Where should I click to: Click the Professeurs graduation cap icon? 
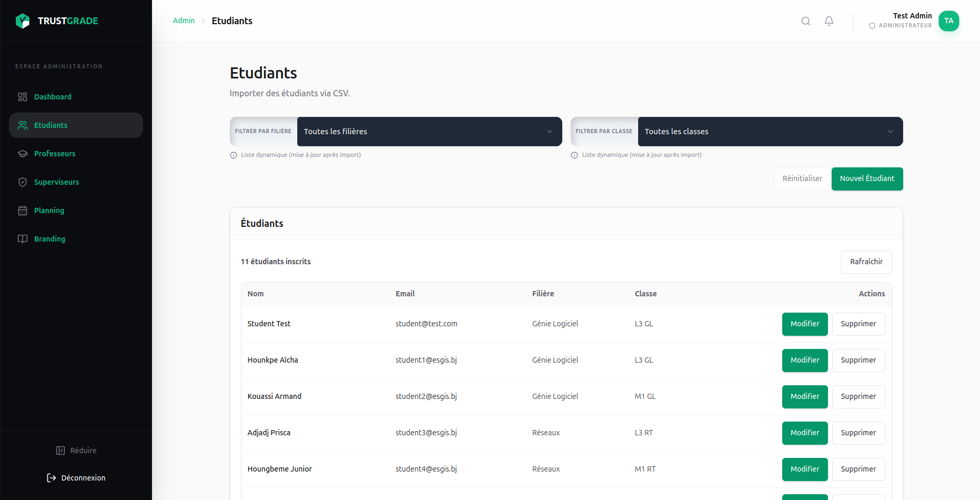point(23,154)
